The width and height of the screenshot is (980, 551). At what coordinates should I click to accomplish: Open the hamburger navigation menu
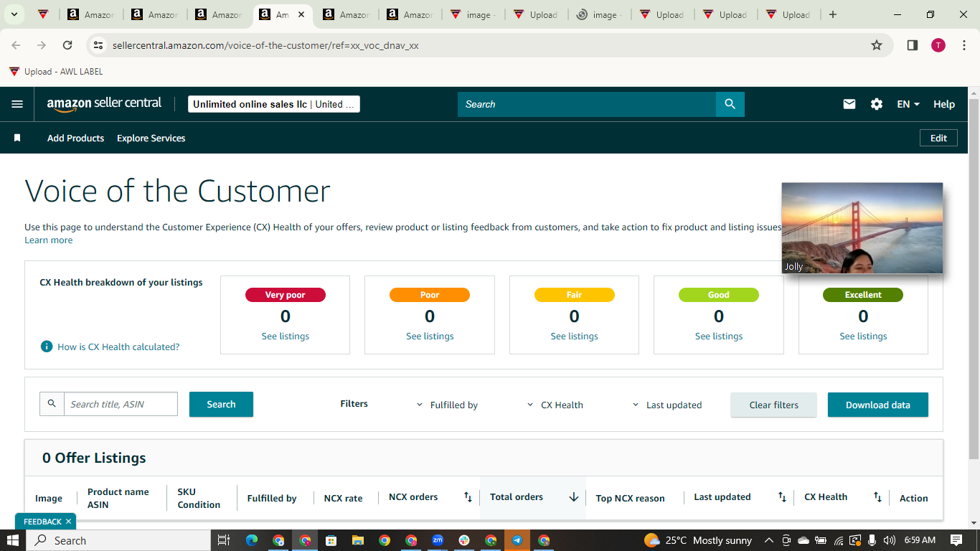17,104
